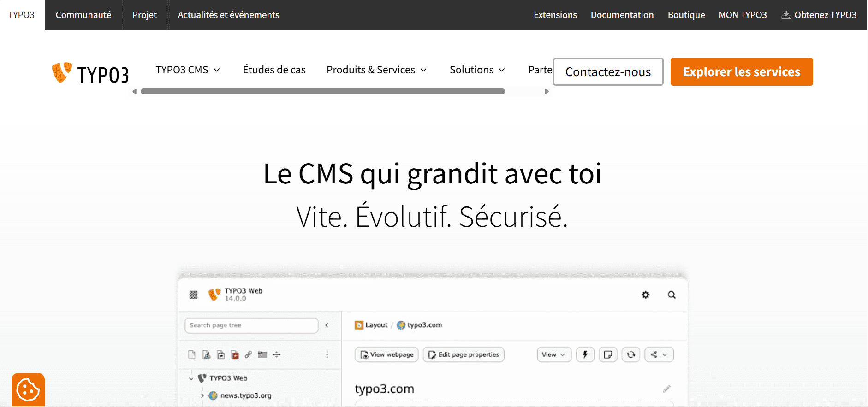Click the refresh reload icon
This screenshot has height=407, width=868.
pos(631,354)
